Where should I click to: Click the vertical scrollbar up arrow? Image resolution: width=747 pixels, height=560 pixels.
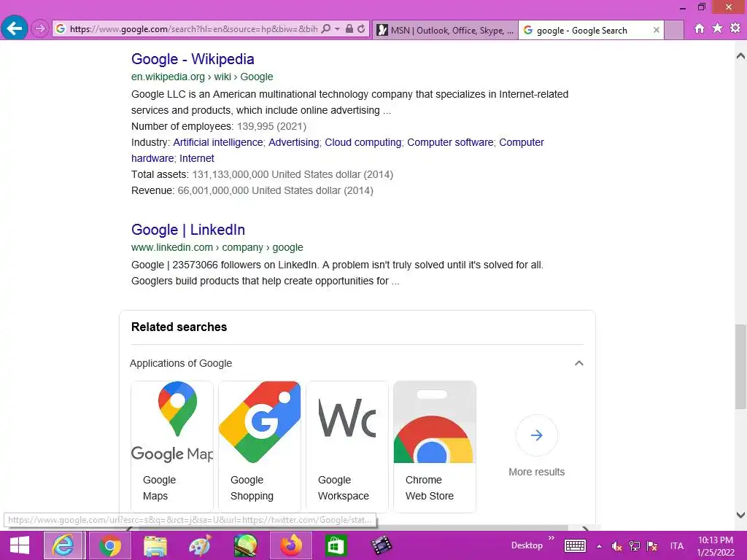tap(740, 56)
